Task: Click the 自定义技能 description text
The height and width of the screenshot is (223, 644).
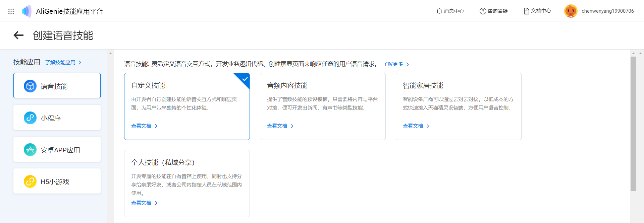Action: click(x=184, y=103)
